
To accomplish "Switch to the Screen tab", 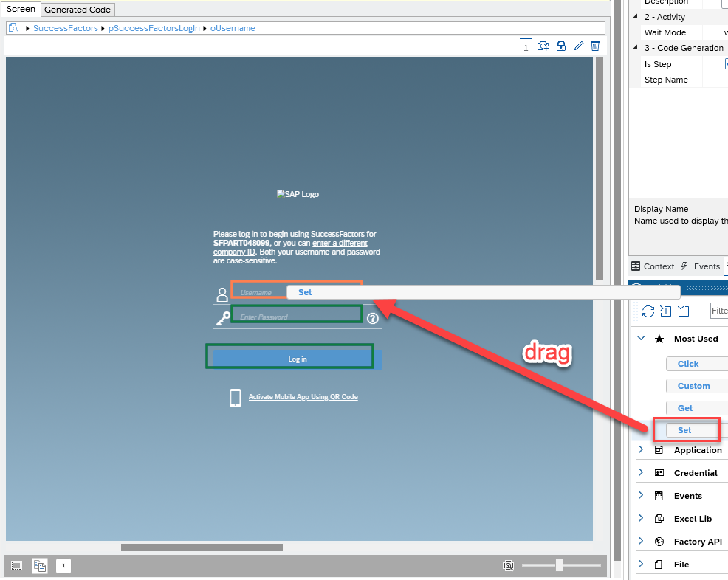I will [x=21, y=9].
